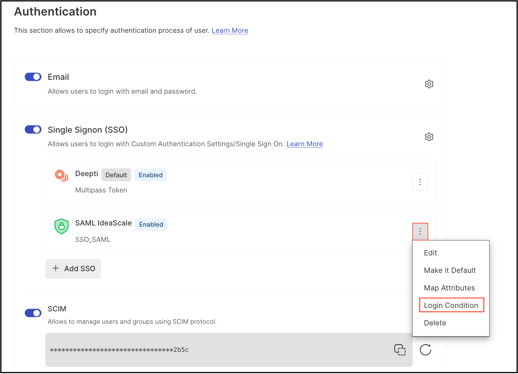The height and width of the screenshot is (374, 518).
Task: Click the Enabled badge next to Deepti
Action: [x=151, y=175]
